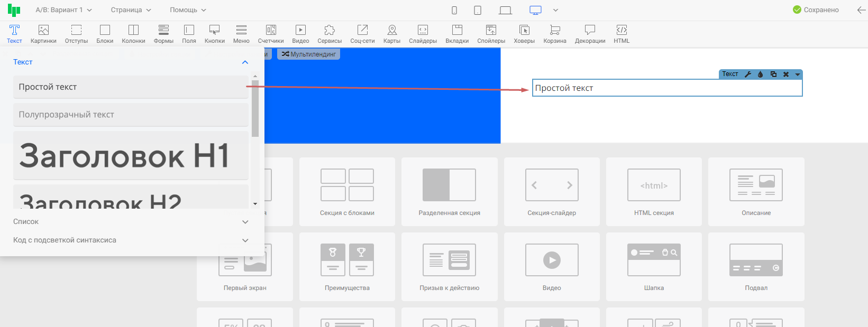This screenshot has height=327, width=868.
Task: Switch to mobile phone preview
Action: [x=454, y=10]
